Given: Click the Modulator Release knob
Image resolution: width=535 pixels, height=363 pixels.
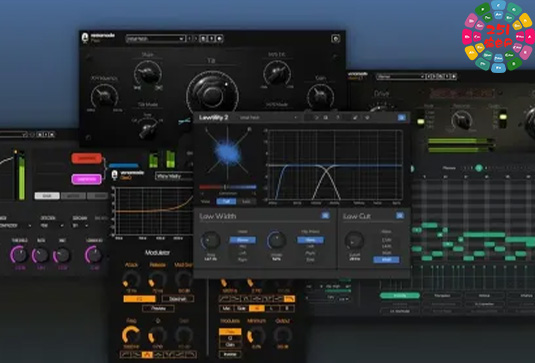Looking at the screenshot, I should [157, 279].
